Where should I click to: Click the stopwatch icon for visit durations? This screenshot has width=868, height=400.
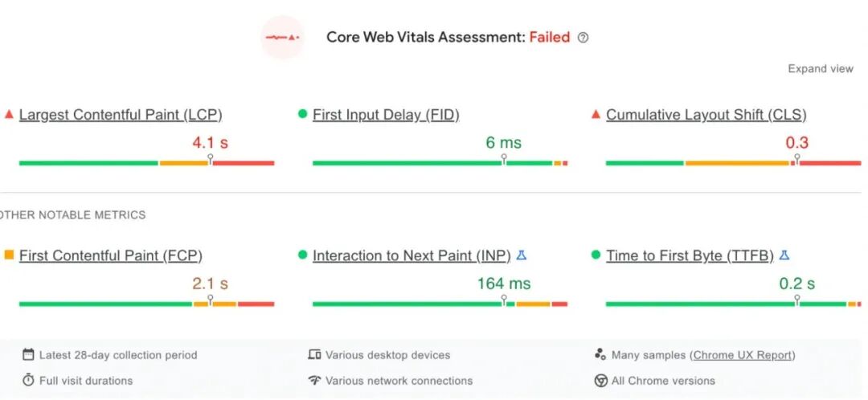pyautogui.click(x=28, y=381)
